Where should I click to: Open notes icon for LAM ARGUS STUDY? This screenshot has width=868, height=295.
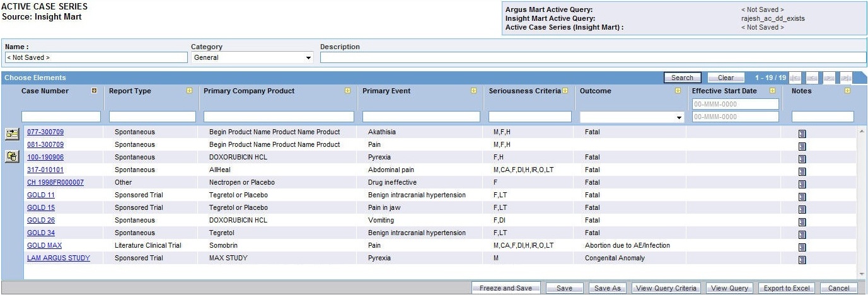[802, 260]
